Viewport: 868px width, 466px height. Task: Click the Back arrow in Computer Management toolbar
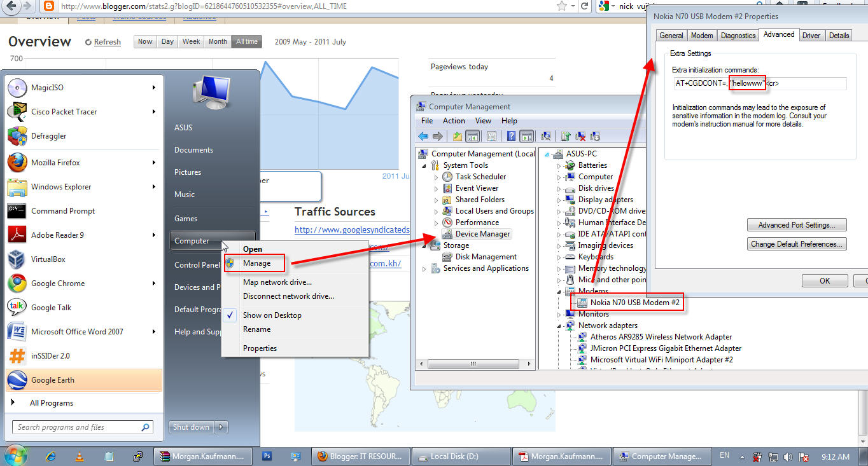click(x=423, y=136)
